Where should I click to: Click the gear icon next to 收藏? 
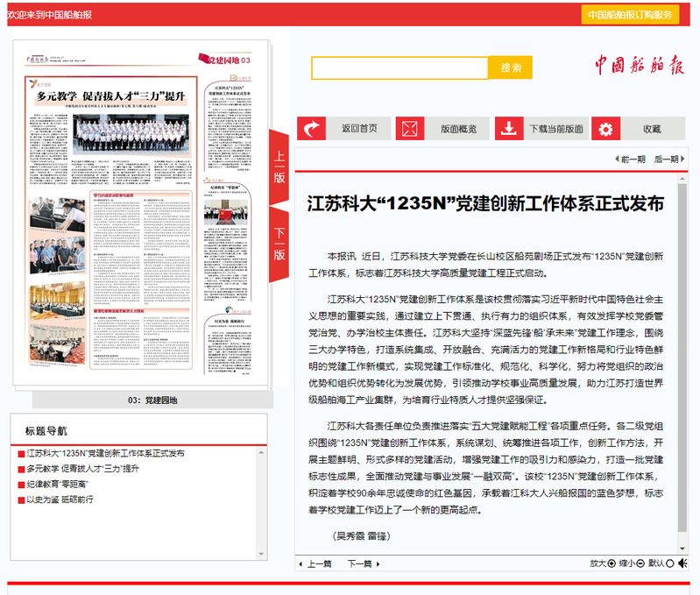click(606, 129)
